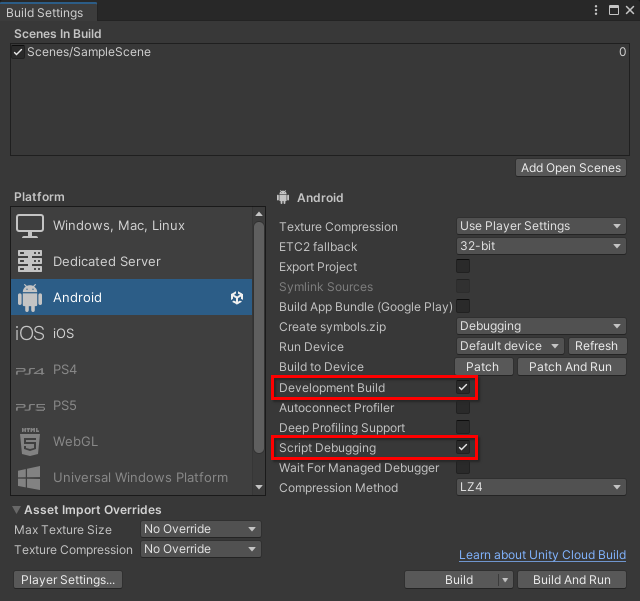Click Add Open Scenes button

[x=571, y=168]
